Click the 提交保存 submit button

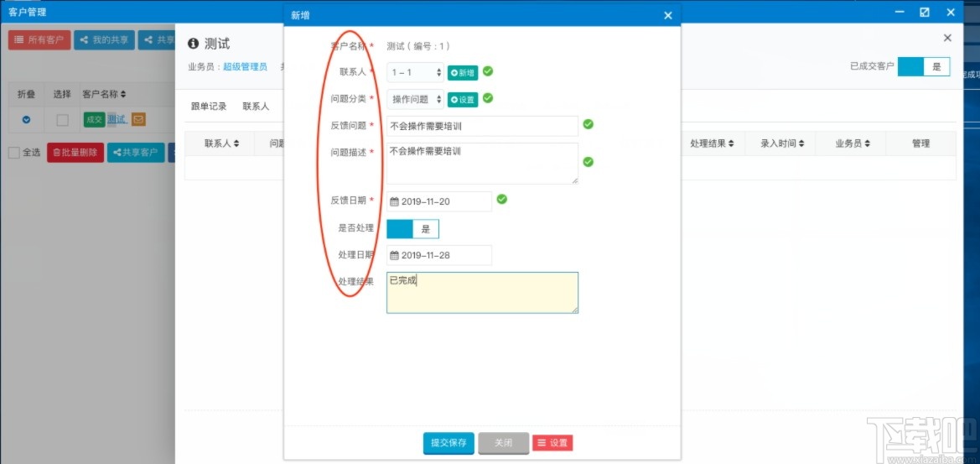[x=449, y=443]
